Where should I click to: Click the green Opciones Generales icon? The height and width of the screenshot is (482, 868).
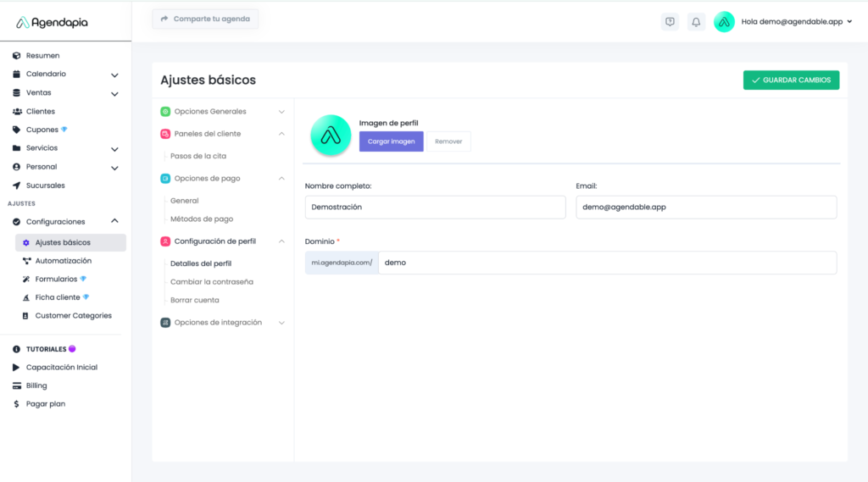pyautogui.click(x=165, y=112)
